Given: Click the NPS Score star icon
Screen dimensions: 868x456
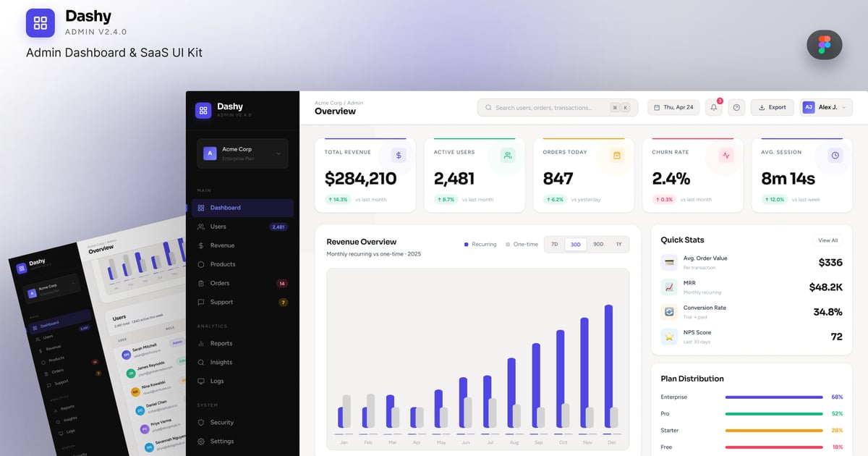Looking at the screenshot, I should tap(669, 337).
